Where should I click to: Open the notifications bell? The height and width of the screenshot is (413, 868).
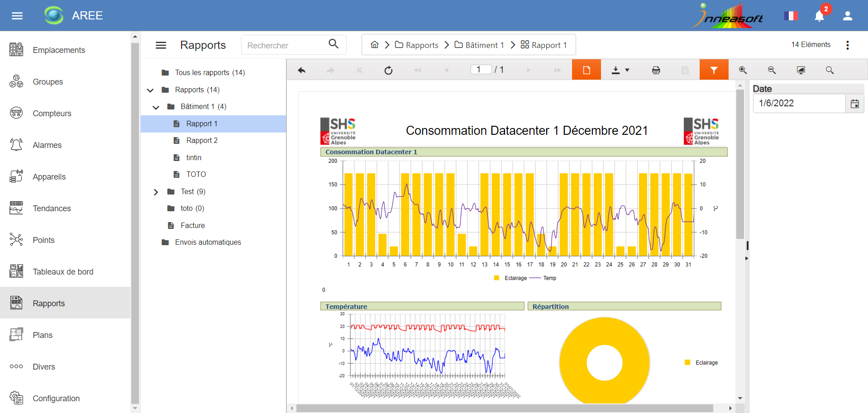pyautogui.click(x=819, y=16)
